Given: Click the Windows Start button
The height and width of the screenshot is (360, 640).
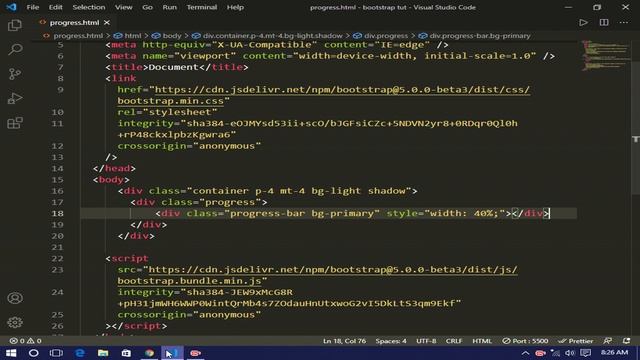Looking at the screenshot, I should point(11,353).
